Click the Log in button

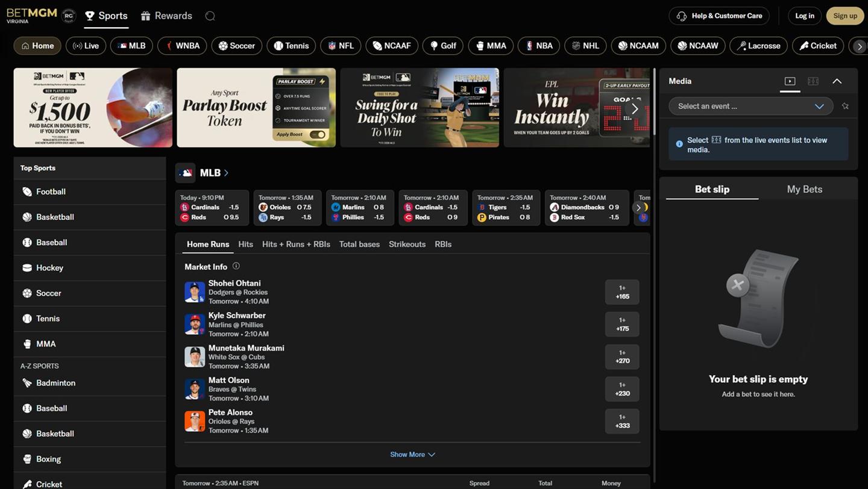[805, 16]
